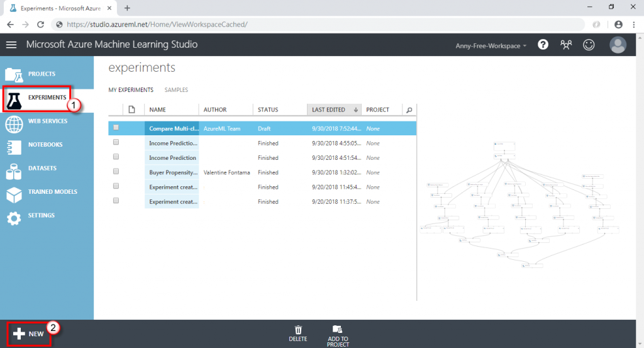Go to Settings in the sidebar
Image resolution: width=644 pixels, height=348 pixels.
click(41, 215)
